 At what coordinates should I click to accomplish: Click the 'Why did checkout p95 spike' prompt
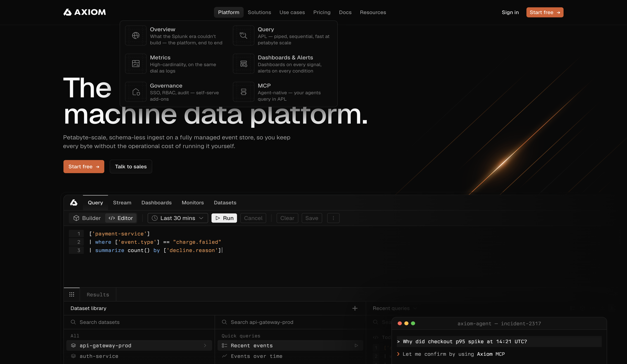(x=499, y=342)
